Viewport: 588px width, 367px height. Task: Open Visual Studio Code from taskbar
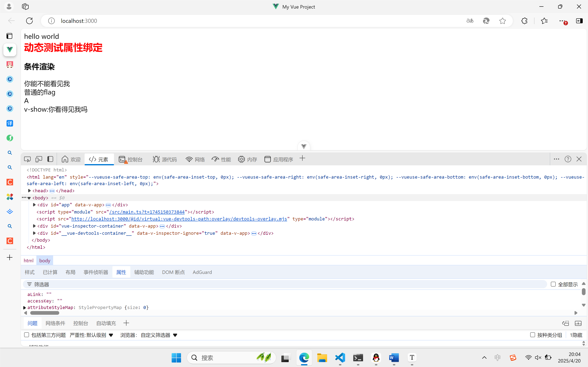pos(340,358)
